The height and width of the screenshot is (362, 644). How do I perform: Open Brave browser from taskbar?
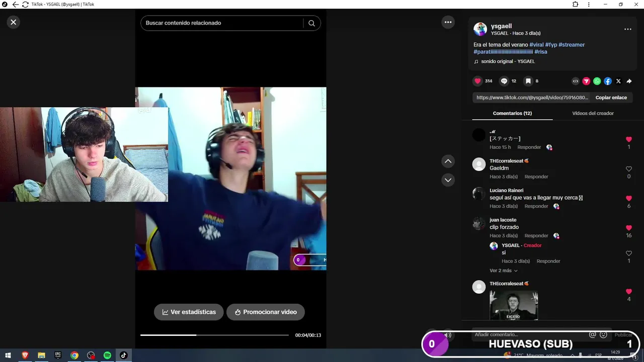pos(25,355)
